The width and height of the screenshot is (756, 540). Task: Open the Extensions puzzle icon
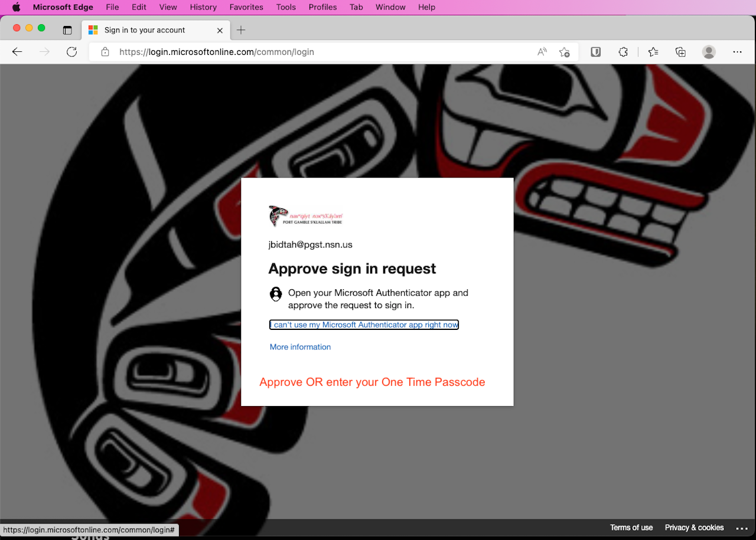[623, 52]
